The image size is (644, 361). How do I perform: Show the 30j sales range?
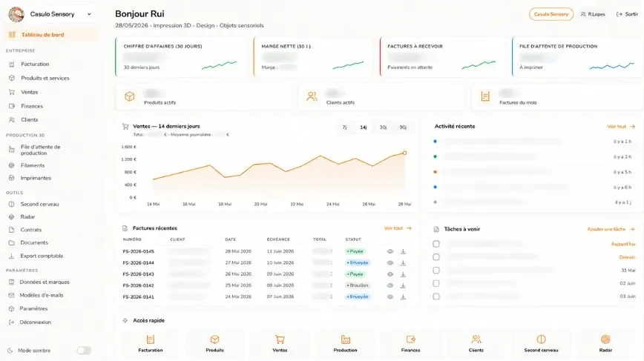[x=383, y=127]
